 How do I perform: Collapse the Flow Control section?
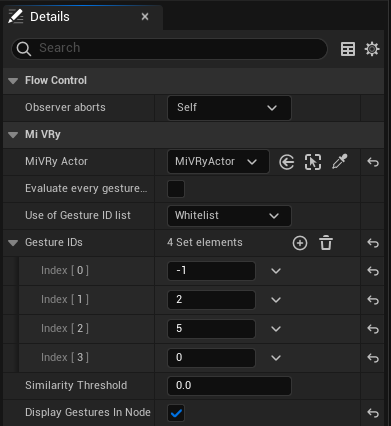pyautogui.click(x=13, y=81)
